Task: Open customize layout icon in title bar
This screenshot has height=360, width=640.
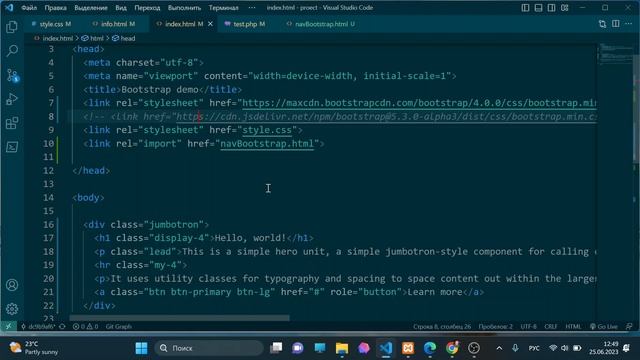Action: 564,8
